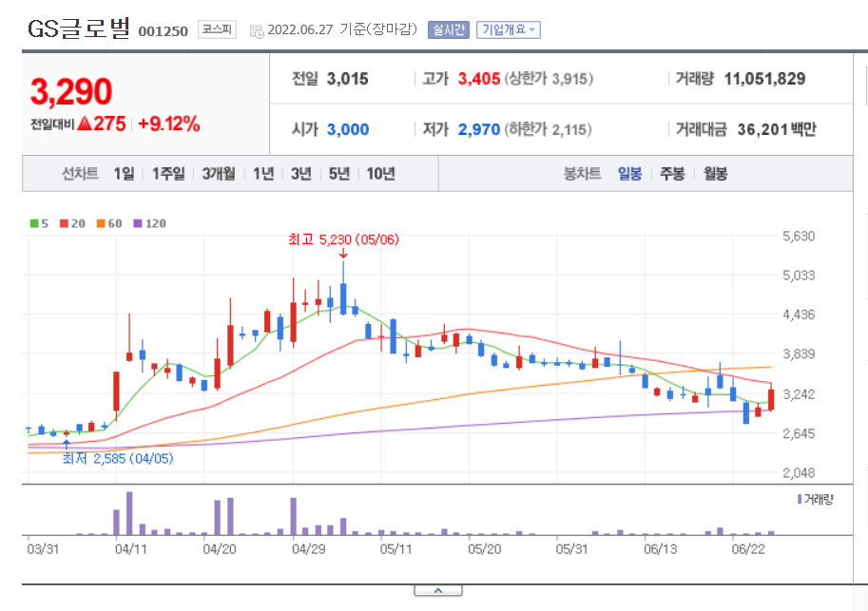The width and height of the screenshot is (868, 611).
Task: Select the 3개월 line chart period
Action: 219,174
